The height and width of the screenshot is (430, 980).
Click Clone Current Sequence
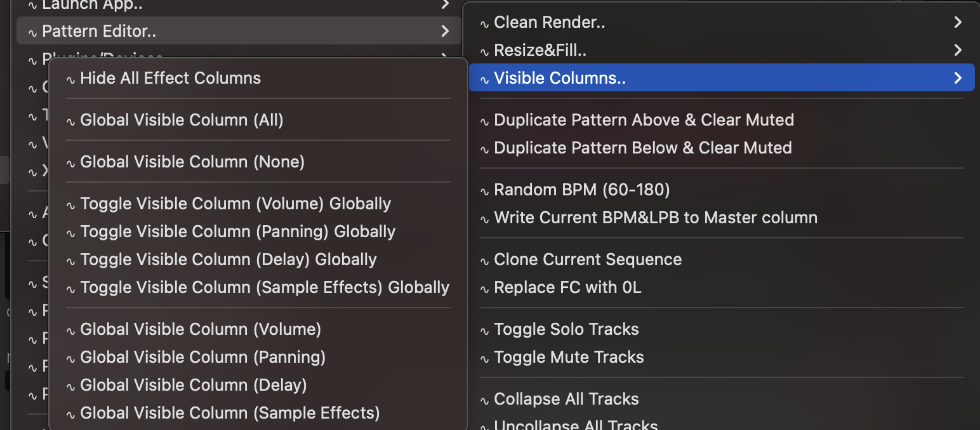[x=587, y=259]
